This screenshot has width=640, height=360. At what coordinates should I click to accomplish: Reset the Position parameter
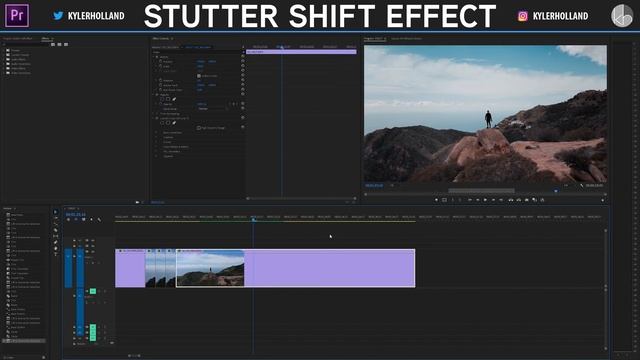pyautogui.click(x=243, y=61)
